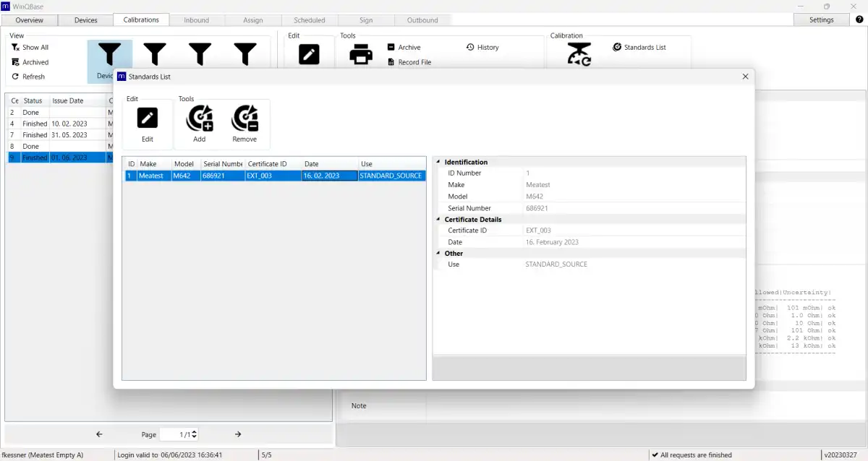Switch to the Inbound tab
This screenshot has height=461, width=868.
(196, 20)
